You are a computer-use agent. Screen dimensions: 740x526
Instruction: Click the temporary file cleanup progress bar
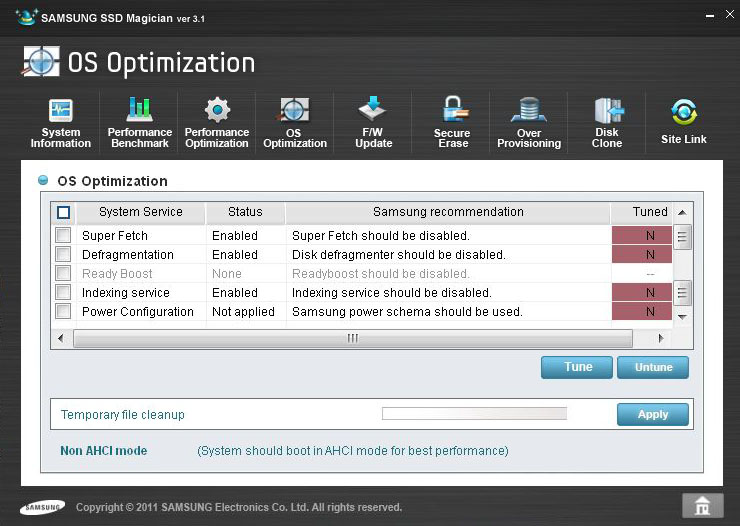coord(474,414)
